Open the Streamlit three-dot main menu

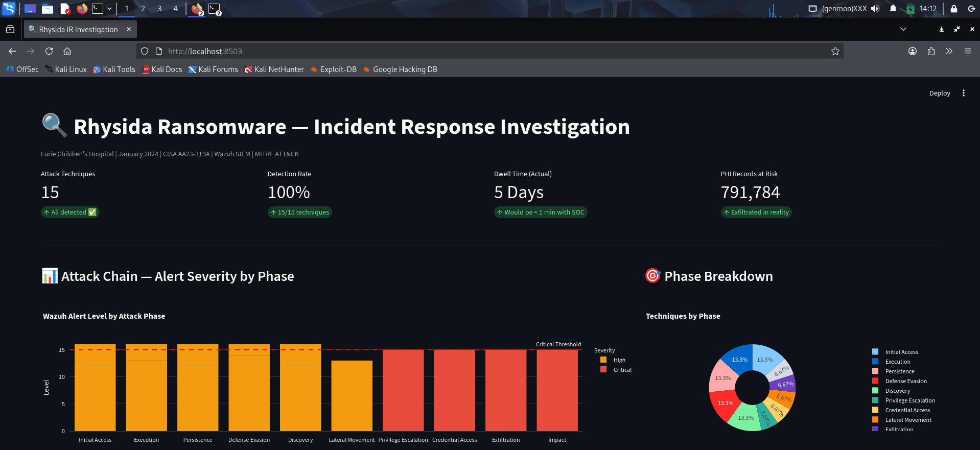(964, 93)
